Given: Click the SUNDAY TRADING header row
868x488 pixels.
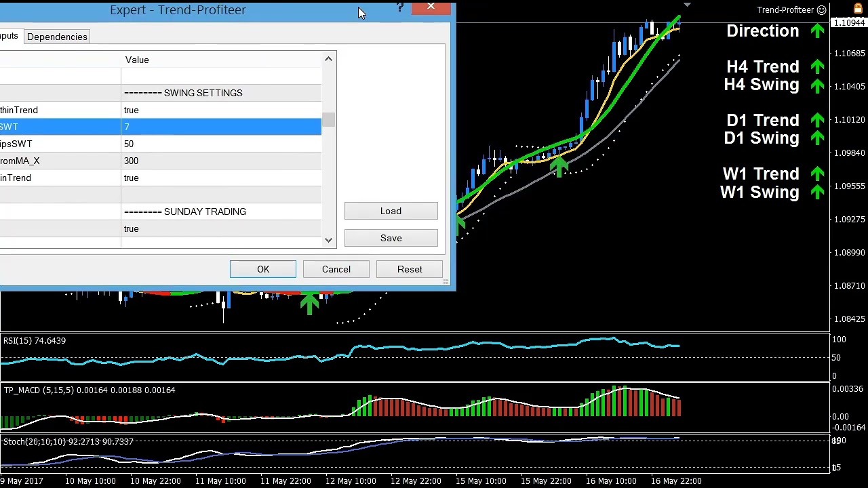Looking at the screenshot, I should (x=161, y=211).
